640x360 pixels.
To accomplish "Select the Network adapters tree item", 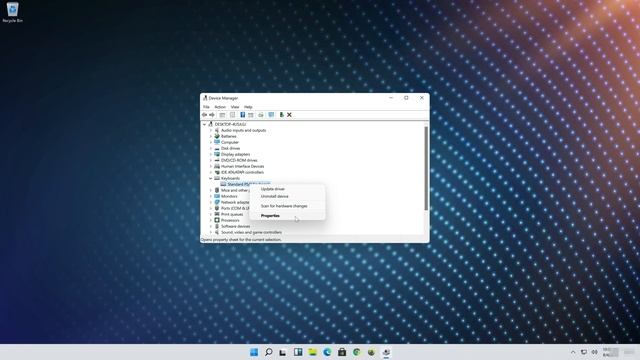I will (235, 202).
